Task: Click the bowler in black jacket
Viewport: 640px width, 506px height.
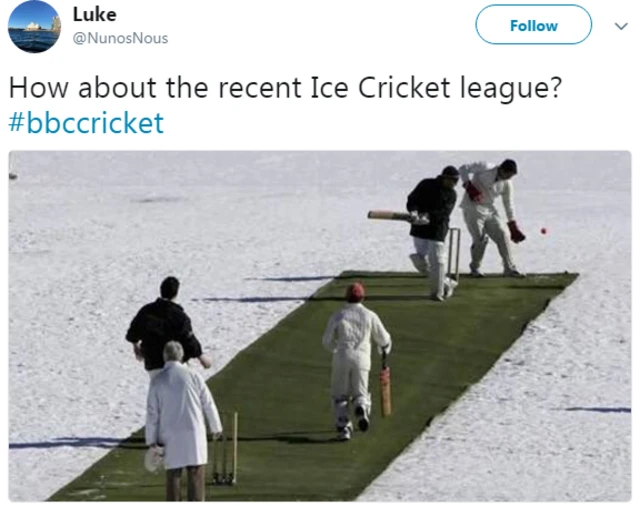Action: click(164, 324)
